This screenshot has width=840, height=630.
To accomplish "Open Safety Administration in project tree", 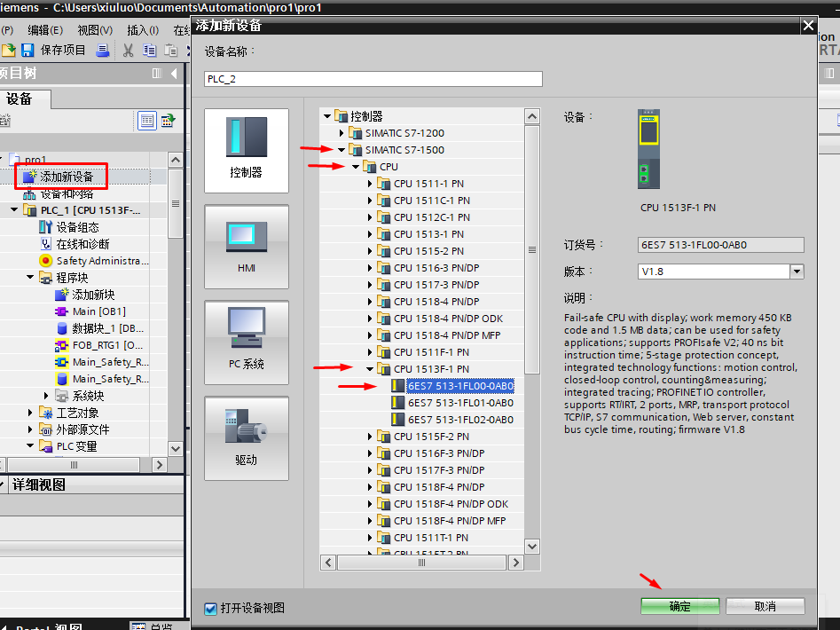I will (x=102, y=261).
